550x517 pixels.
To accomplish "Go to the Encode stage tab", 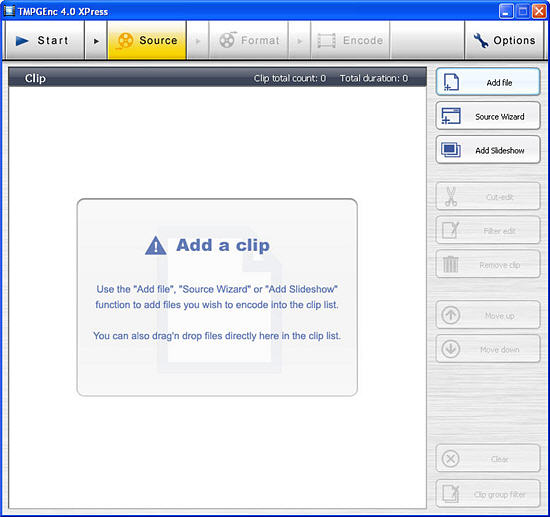I will coord(350,40).
